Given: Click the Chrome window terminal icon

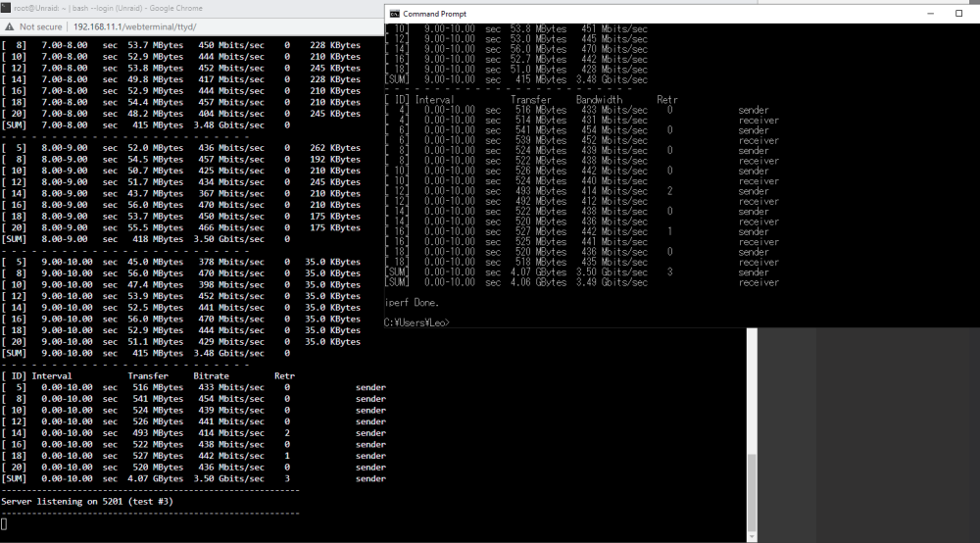Looking at the screenshot, I should click(6, 8).
